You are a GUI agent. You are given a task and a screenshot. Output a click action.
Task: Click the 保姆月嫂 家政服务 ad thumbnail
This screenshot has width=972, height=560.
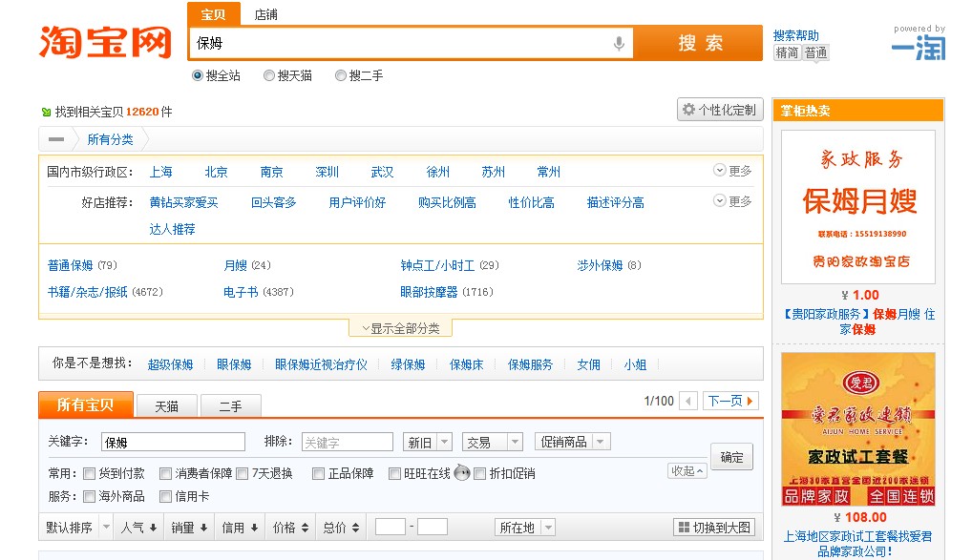[857, 206]
